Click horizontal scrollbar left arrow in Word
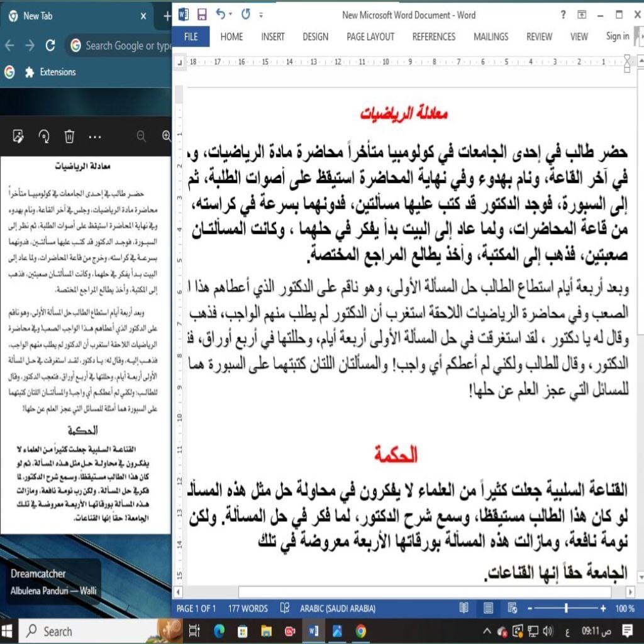The height and width of the screenshot is (644, 644). click(x=178, y=592)
